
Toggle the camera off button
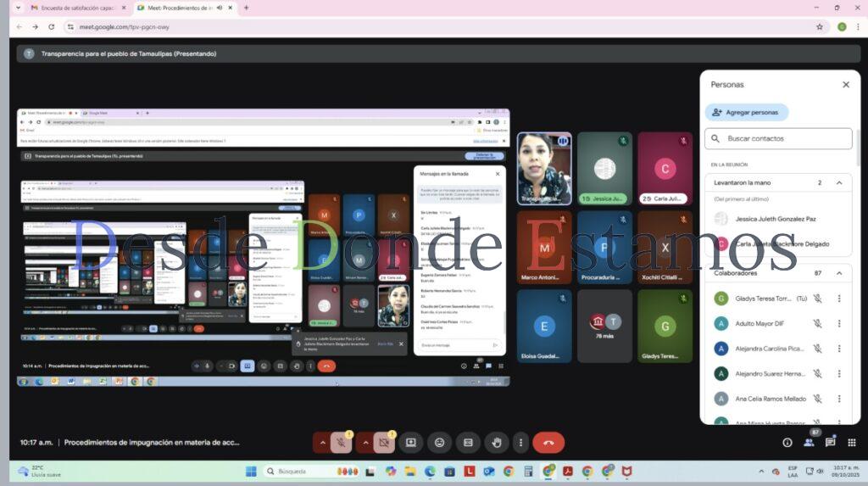tap(384, 442)
